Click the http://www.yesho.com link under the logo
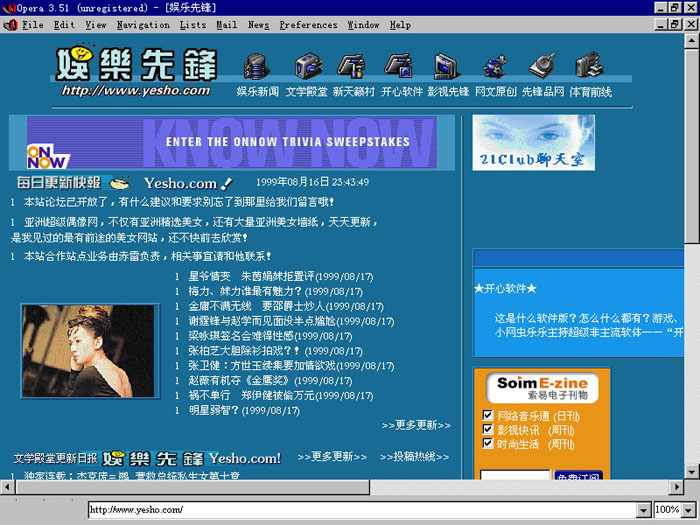Image resolution: width=700 pixels, height=525 pixels. coord(136,91)
